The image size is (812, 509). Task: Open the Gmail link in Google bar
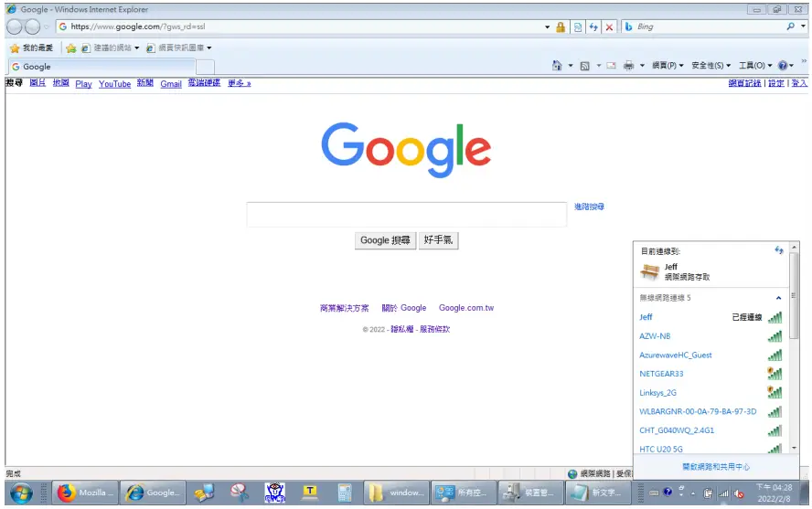tap(171, 84)
